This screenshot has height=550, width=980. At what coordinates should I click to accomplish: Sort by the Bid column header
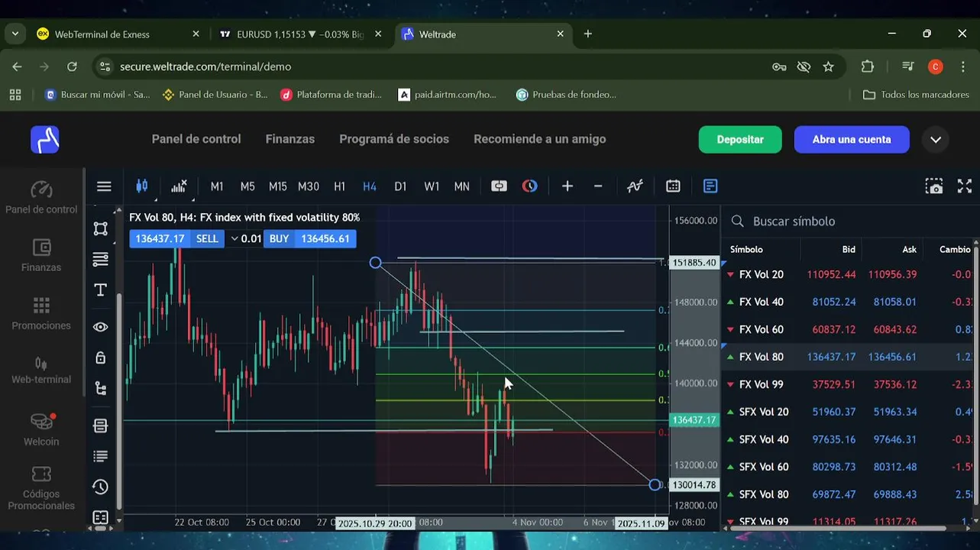click(x=848, y=249)
